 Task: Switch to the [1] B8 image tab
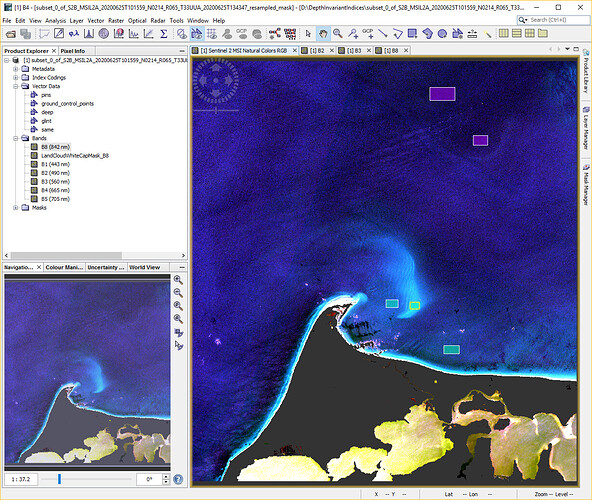point(391,51)
